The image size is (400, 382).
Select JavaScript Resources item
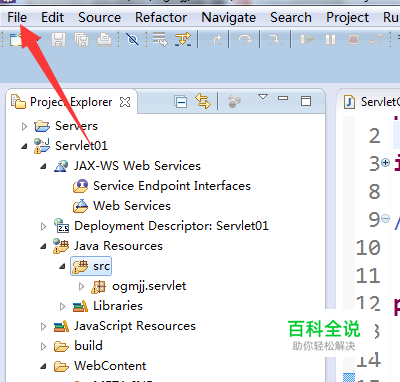[135, 326]
